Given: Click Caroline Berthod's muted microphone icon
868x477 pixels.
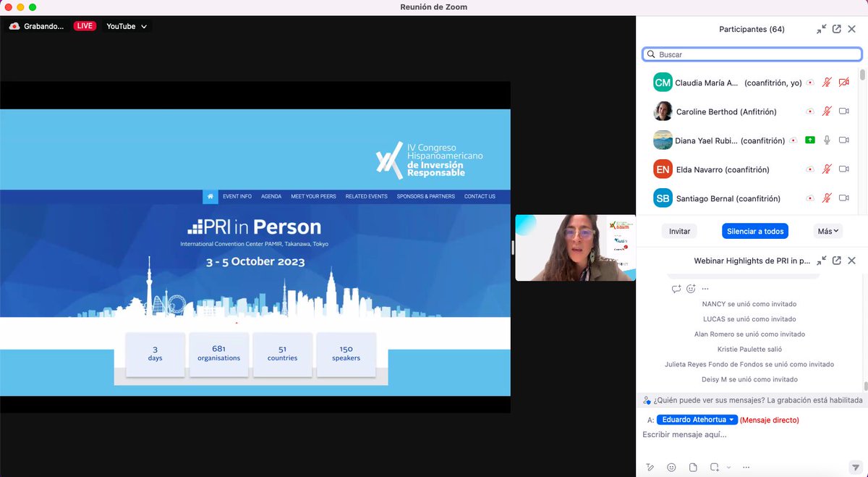Looking at the screenshot, I should (x=827, y=111).
